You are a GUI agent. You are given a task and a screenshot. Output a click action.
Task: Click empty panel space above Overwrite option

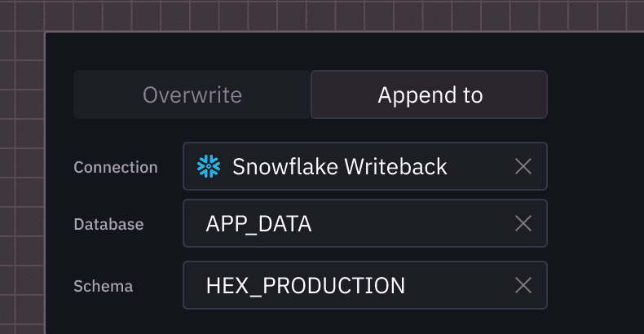coord(192,52)
